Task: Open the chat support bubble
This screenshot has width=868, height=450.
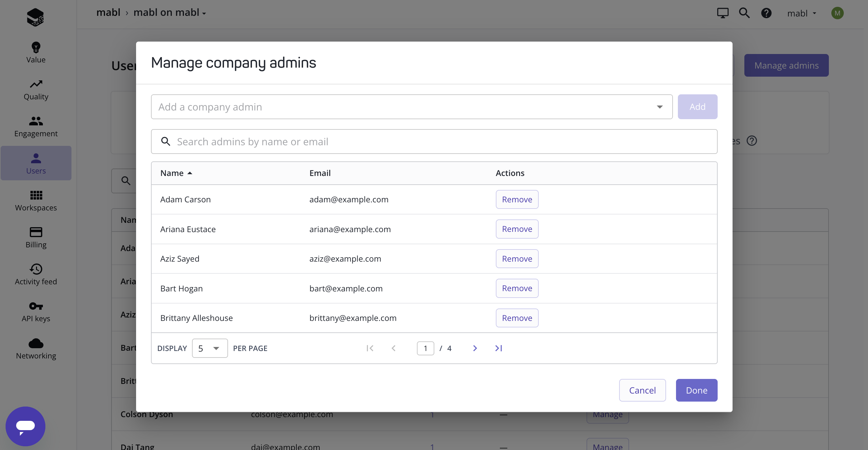Action: click(25, 426)
